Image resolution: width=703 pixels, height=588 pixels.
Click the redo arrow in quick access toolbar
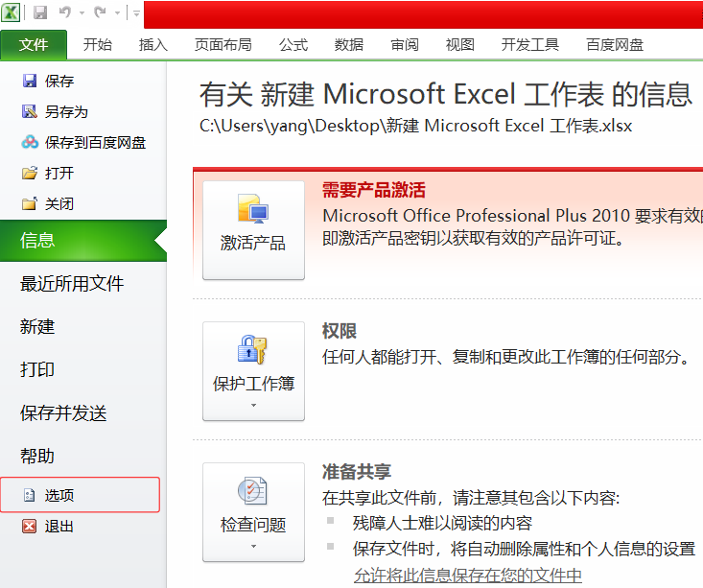tap(100, 12)
